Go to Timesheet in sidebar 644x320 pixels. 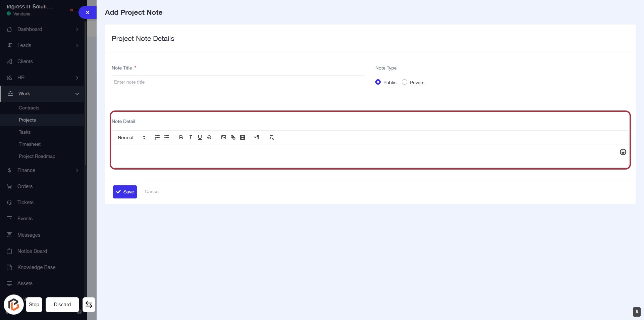[x=30, y=144]
